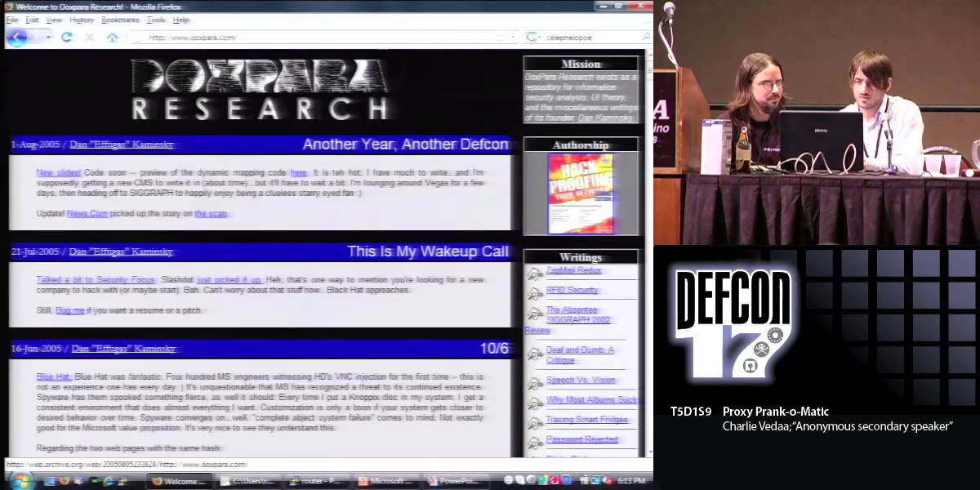Click icon beside Password Rejected

tap(535, 443)
